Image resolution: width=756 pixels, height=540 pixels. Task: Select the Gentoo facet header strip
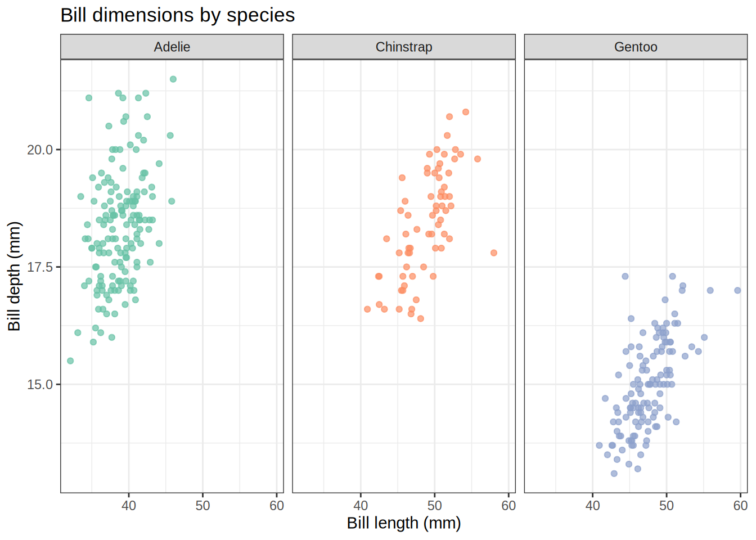pos(636,47)
